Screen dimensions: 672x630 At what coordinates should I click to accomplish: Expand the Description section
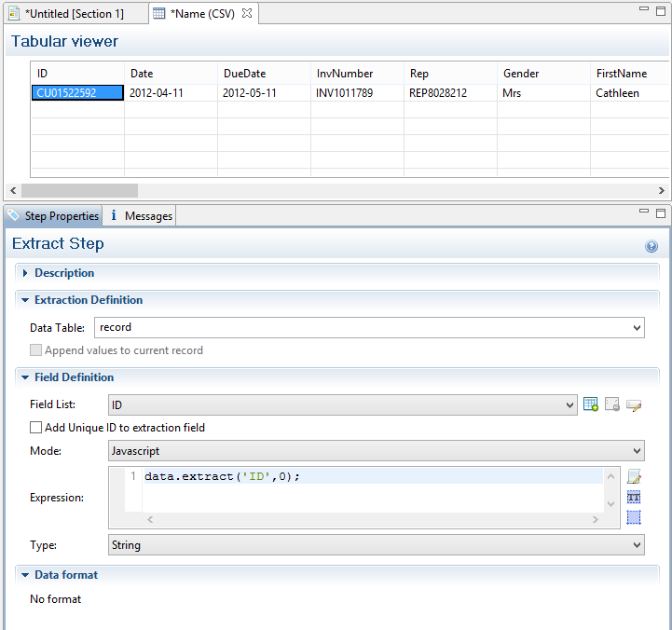point(25,273)
